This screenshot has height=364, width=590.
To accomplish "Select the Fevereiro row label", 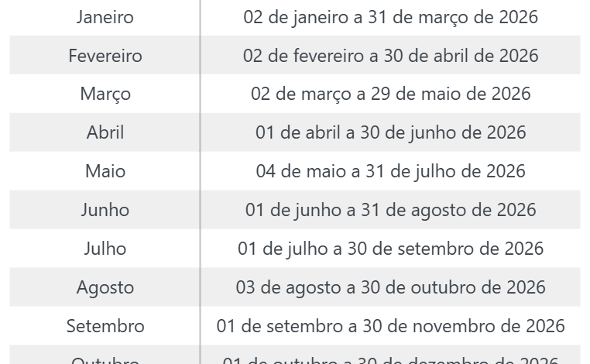I will click(105, 56).
